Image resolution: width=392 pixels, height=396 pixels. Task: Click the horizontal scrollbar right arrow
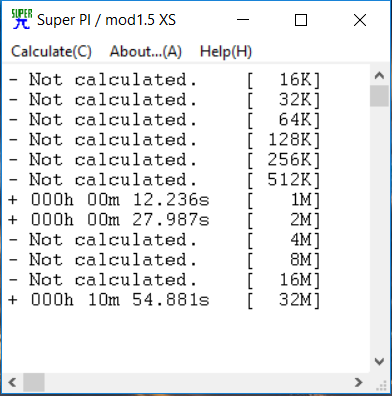tap(359, 382)
